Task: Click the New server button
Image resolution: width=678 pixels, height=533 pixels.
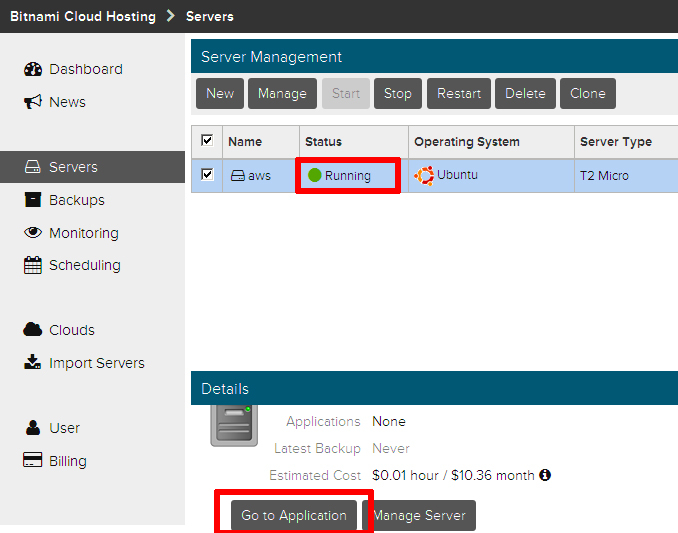Action: 220,93
